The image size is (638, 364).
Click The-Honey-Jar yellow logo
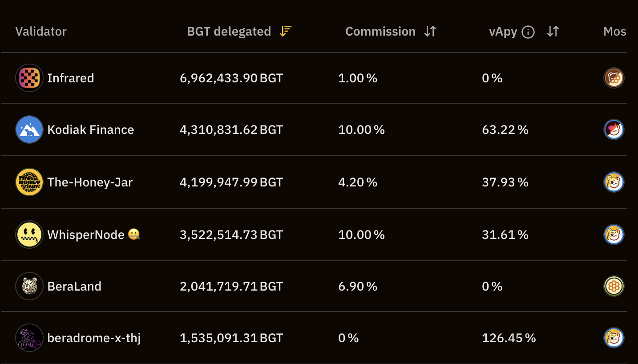(x=29, y=182)
